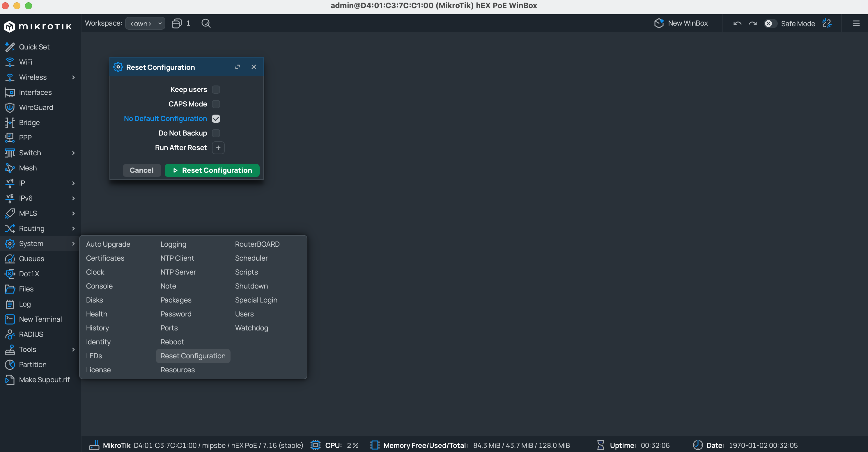
Task: Enable the CAPS Mode checkbox
Action: [x=216, y=104]
